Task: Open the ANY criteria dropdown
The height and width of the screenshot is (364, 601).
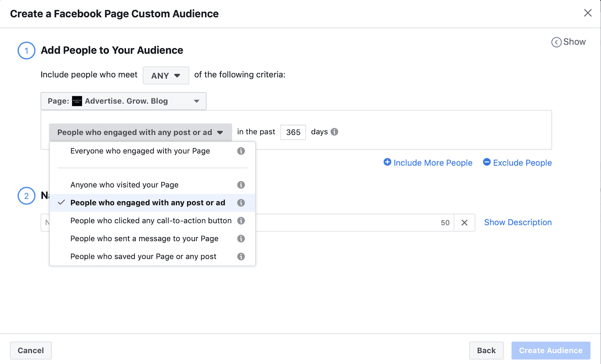Action: pyautogui.click(x=166, y=76)
